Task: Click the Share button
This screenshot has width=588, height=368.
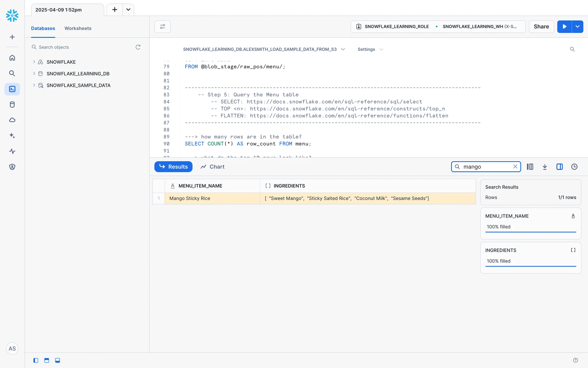Action: 541,27
